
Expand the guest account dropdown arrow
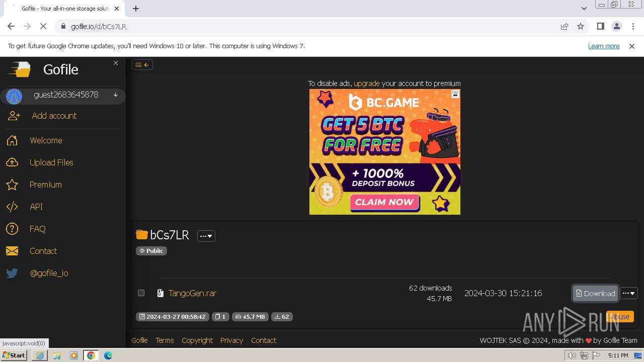(x=116, y=95)
